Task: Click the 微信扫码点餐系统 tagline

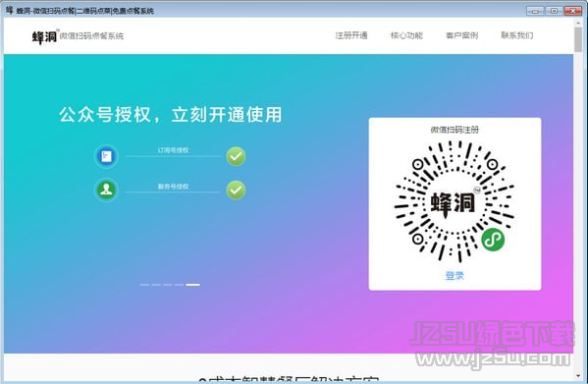Action: 91,36
